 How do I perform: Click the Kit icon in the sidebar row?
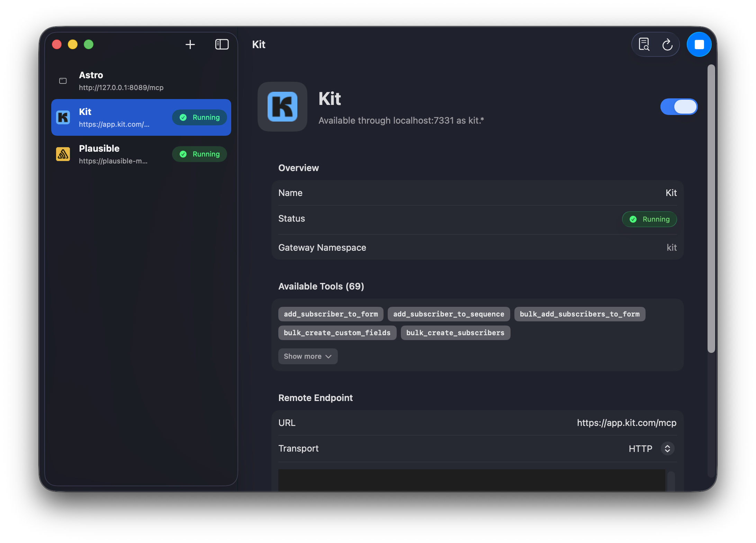coord(63,117)
